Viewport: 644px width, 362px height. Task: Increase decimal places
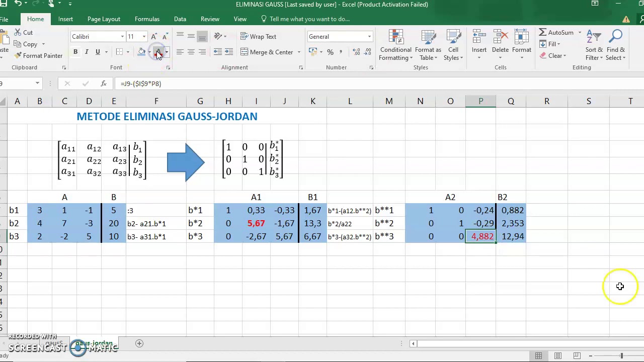click(x=356, y=52)
